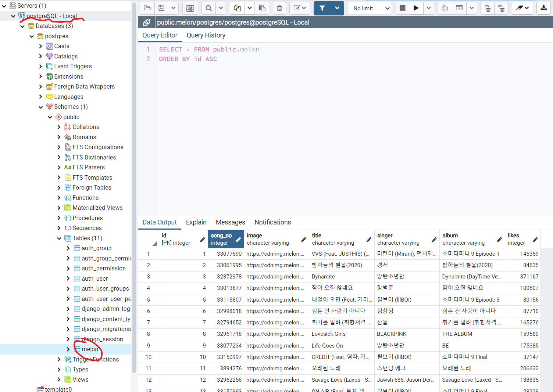Image resolution: width=553 pixels, height=392 pixels.
Task: Open the Edit pencil dropdown button
Action: click(300, 8)
